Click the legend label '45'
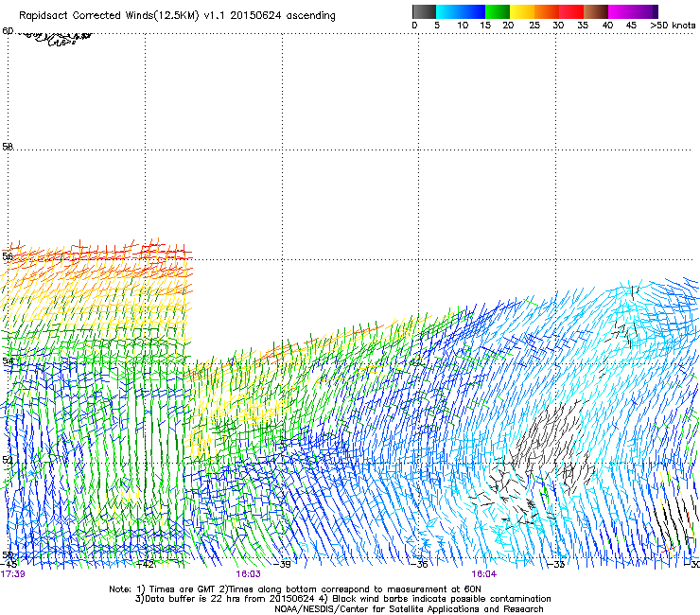The height and width of the screenshot is (615, 700). [631, 26]
